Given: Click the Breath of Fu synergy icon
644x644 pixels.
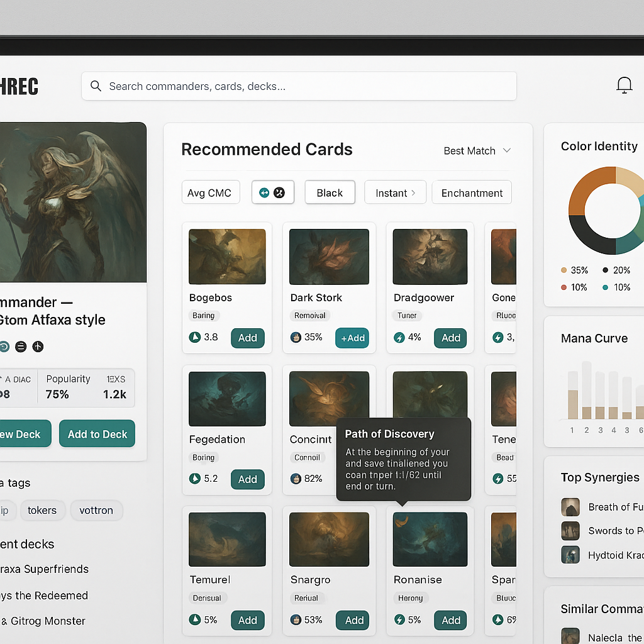Looking at the screenshot, I should coord(570,507).
